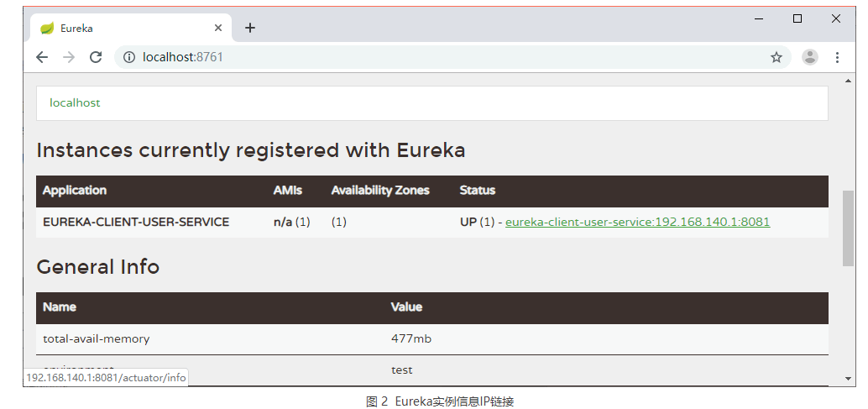The width and height of the screenshot is (868, 409).
Task: Open eureka-client-user-service instance link
Action: [637, 222]
